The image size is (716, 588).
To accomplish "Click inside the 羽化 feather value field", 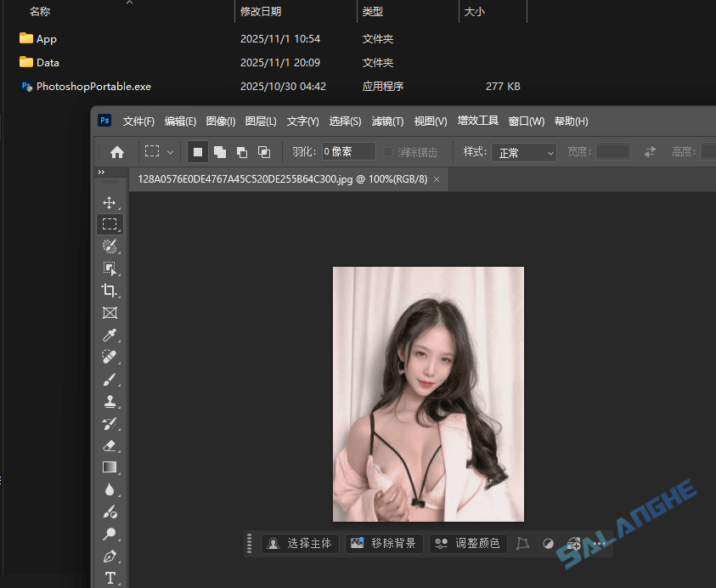I will (347, 151).
